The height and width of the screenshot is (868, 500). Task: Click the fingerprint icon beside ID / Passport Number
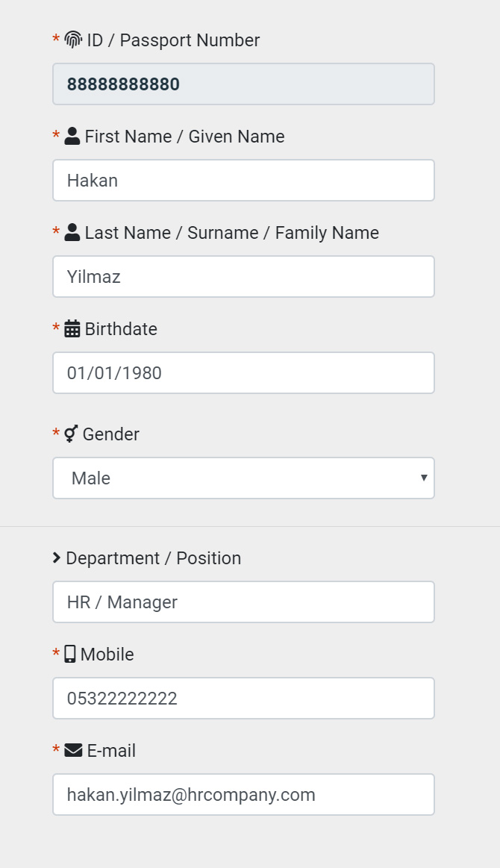pos(73,40)
